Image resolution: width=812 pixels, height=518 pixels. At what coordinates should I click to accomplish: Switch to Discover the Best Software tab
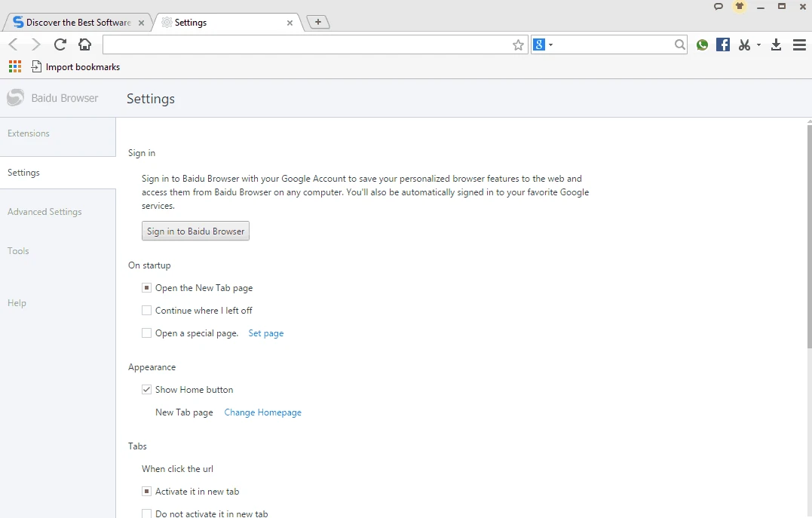(x=78, y=23)
